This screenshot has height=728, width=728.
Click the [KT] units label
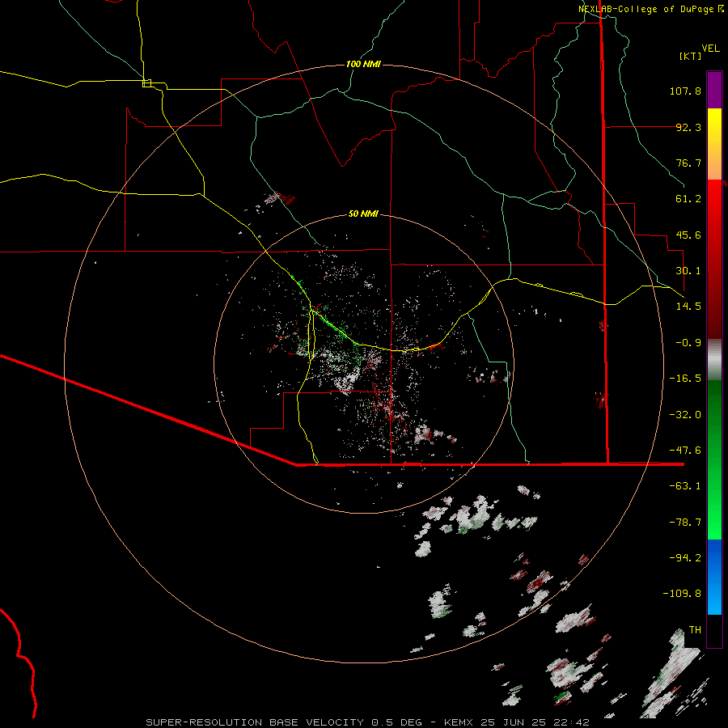[690, 56]
